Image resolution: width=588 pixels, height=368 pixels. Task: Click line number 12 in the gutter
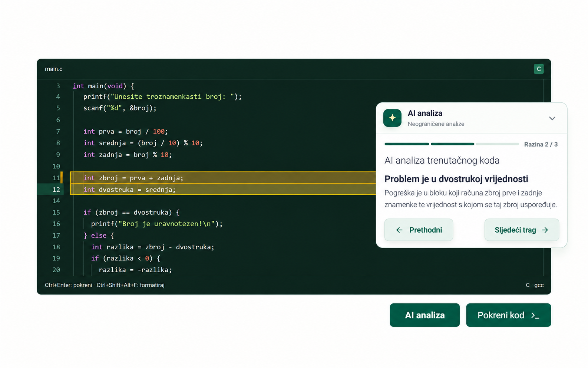pyautogui.click(x=56, y=190)
